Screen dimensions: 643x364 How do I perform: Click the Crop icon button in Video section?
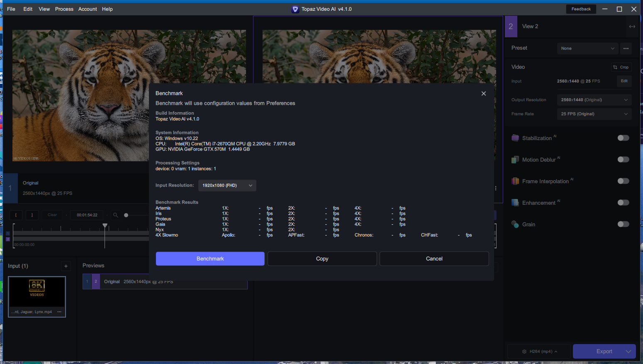tap(621, 67)
